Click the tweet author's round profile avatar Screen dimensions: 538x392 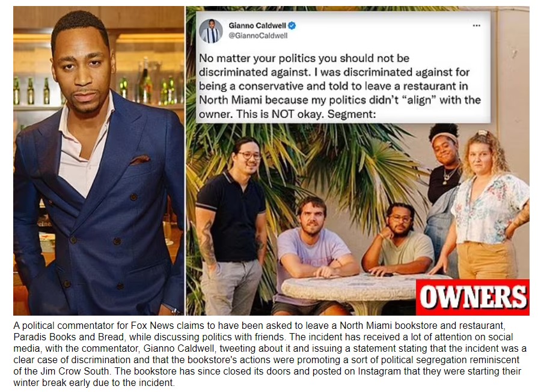[210, 31]
